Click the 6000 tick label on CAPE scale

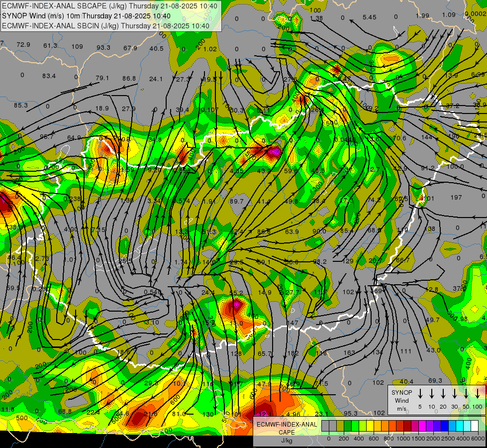point(478,439)
